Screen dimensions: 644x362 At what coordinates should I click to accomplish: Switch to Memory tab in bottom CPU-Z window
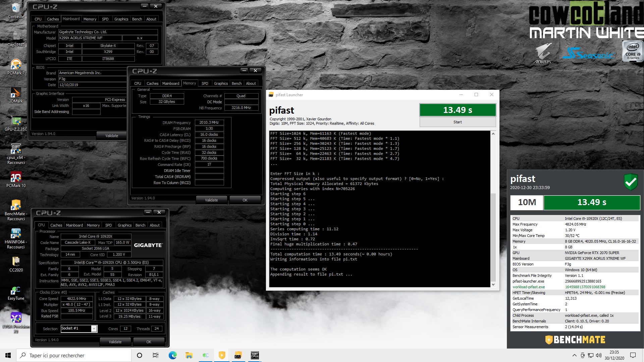tap(93, 225)
